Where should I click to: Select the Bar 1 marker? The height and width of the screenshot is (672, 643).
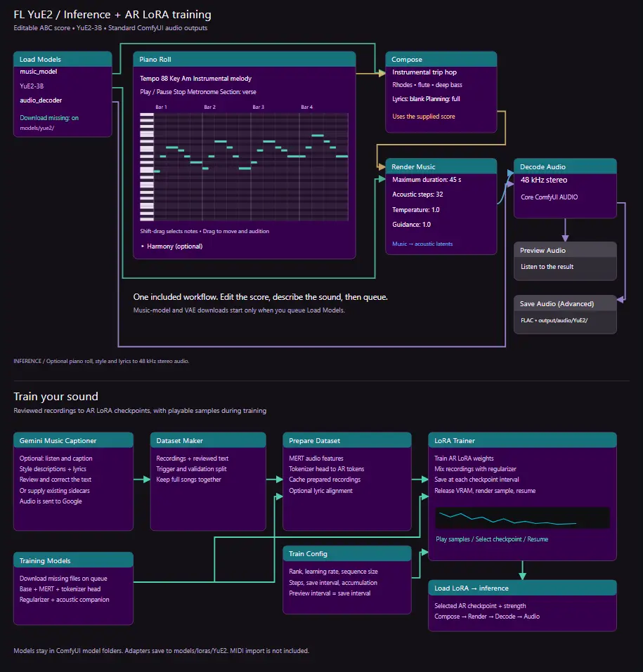(x=162, y=107)
